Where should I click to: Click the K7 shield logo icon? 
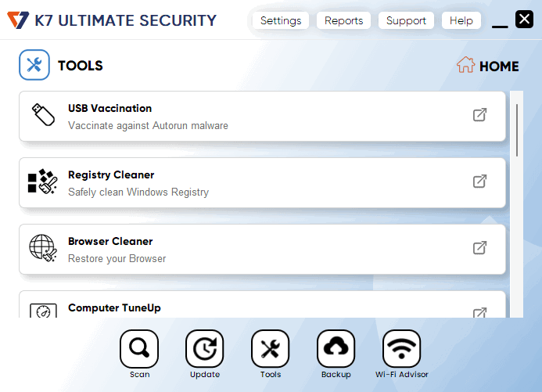pyautogui.click(x=18, y=20)
